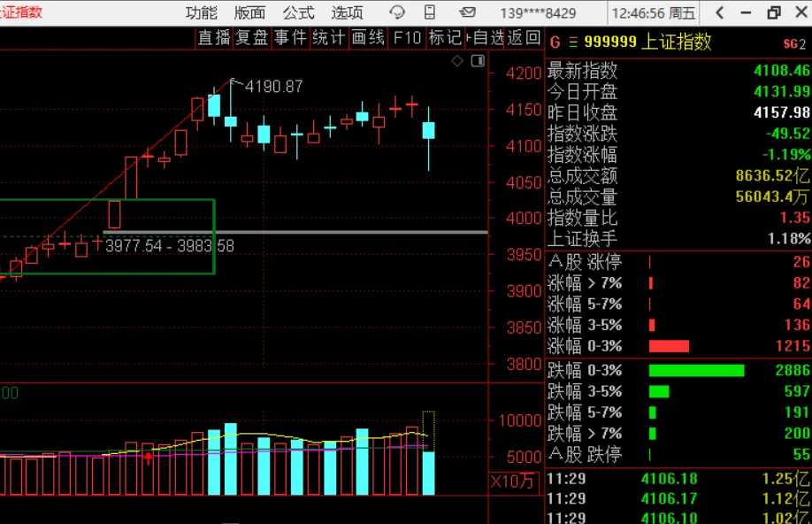Open the green three-line menu icon near 999999
The width and height of the screenshot is (812, 524).
[x=573, y=42]
